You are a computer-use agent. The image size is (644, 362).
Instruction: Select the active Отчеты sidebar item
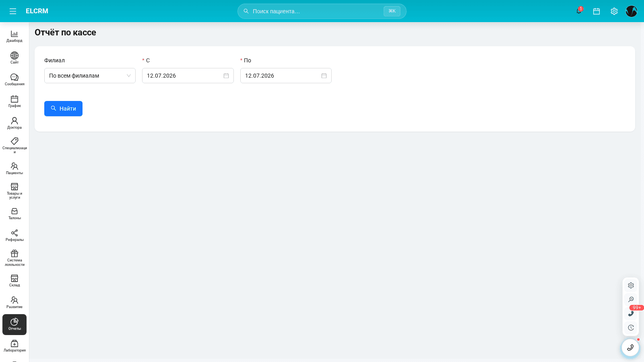14,325
